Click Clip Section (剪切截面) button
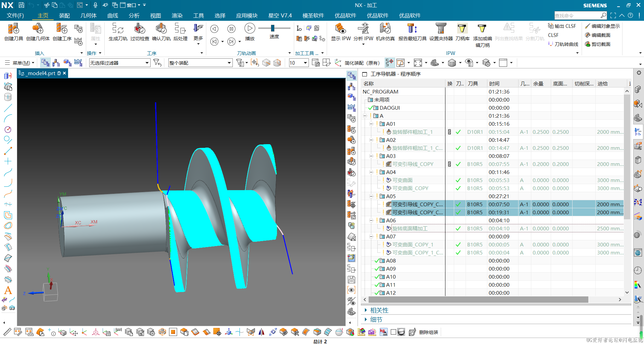 coord(598,44)
